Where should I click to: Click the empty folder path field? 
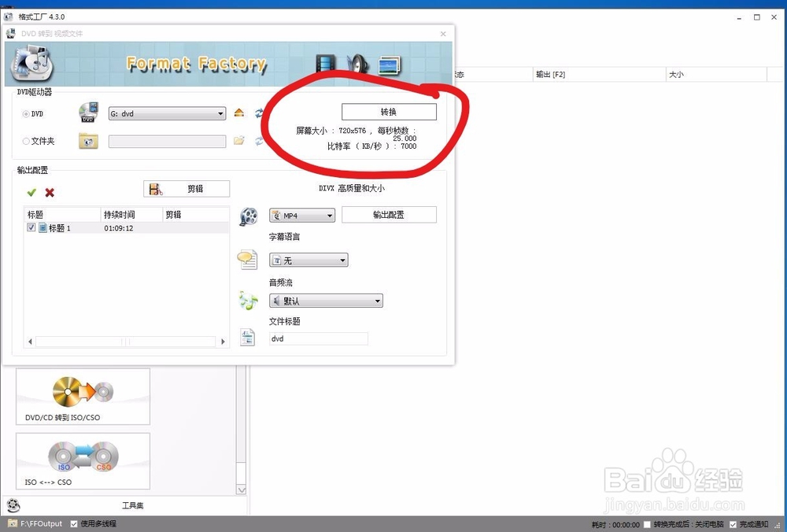coord(167,142)
